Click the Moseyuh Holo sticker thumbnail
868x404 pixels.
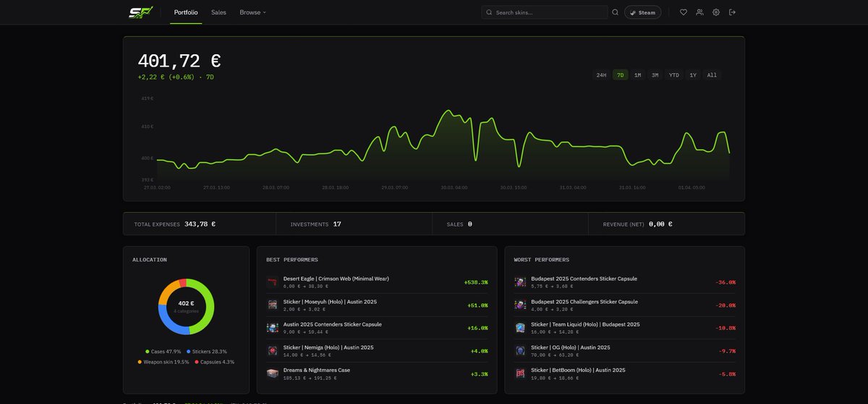point(273,305)
